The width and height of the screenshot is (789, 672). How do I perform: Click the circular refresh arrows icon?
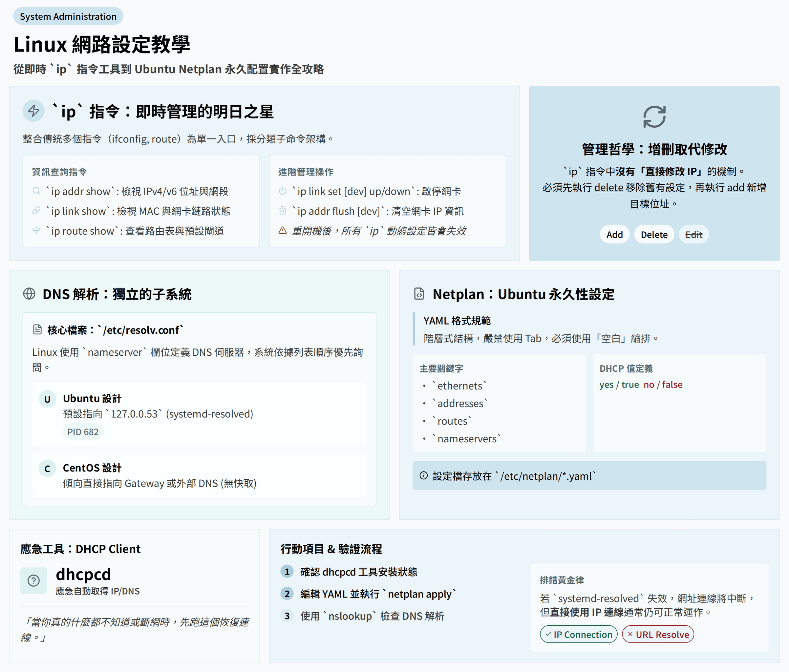[654, 116]
